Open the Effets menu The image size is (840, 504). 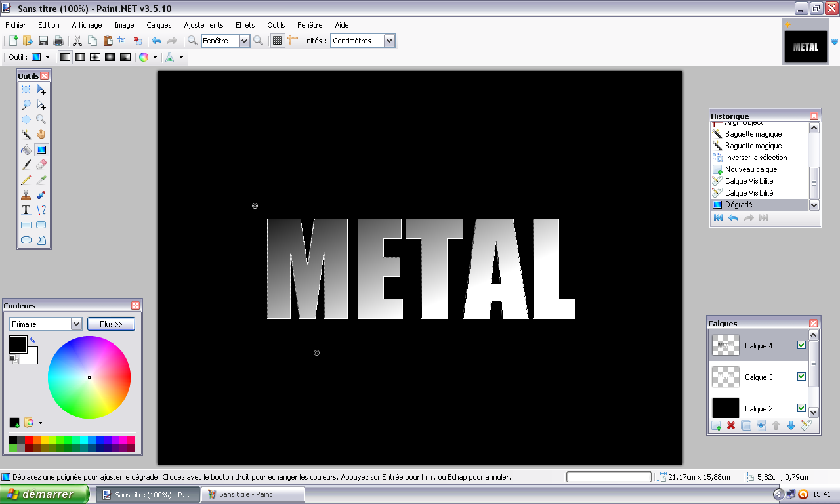coord(245,25)
